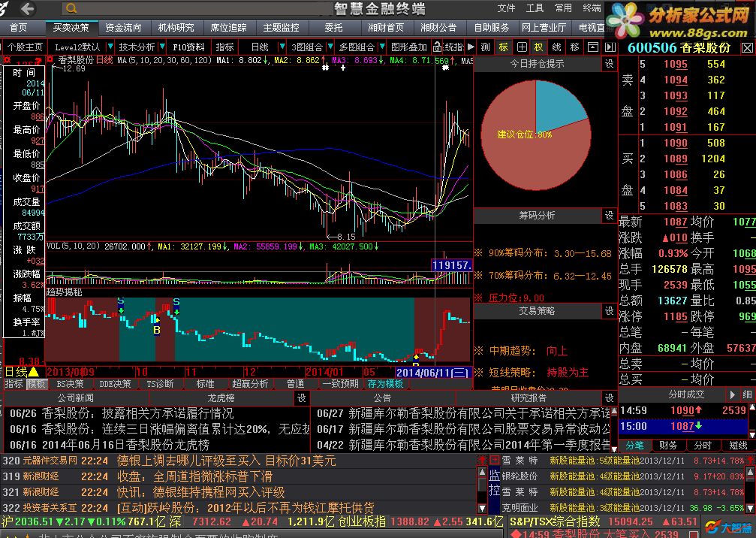Open settings beside 龙虎榜 news tab
The width and height of the screenshot is (756, 538).
coord(301,398)
